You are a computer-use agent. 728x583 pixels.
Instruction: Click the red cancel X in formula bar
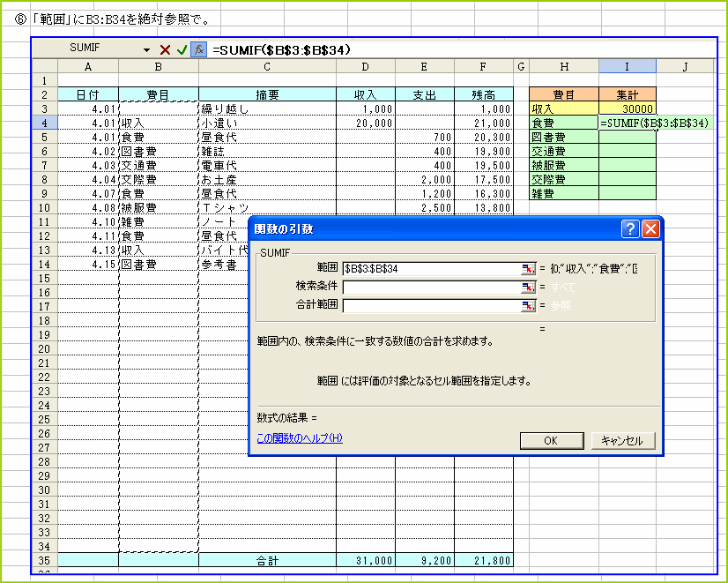click(165, 50)
